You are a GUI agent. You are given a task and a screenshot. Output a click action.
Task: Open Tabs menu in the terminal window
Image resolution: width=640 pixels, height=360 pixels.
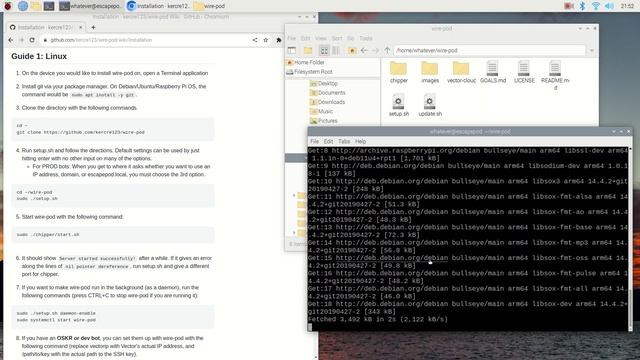click(x=344, y=141)
